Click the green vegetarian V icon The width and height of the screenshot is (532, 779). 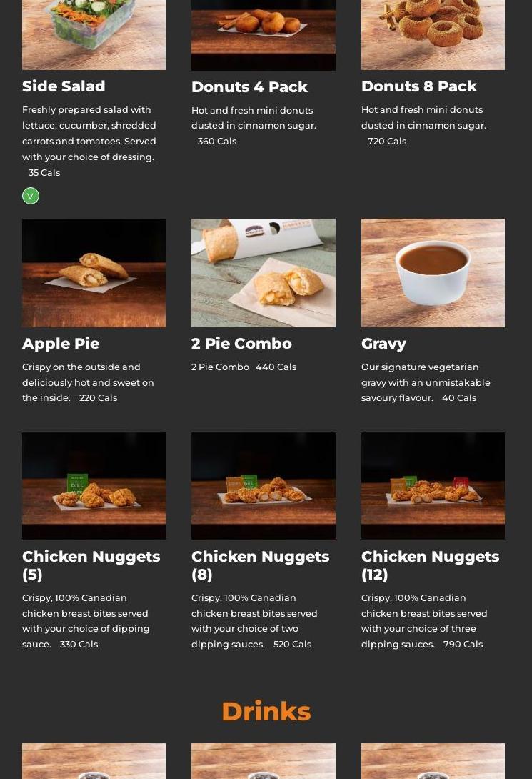click(x=31, y=196)
